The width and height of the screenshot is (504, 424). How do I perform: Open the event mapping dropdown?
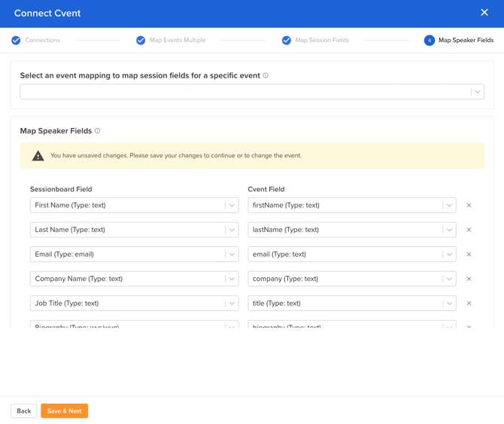click(x=252, y=92)
